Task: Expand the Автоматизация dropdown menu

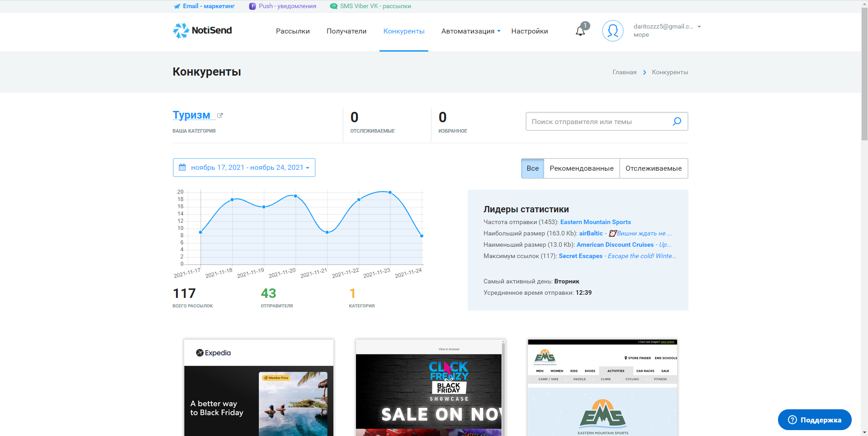Action: pyautogui.click(x=471, y=31)
